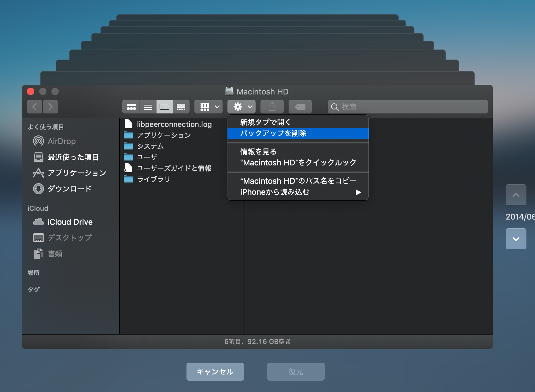Switch to list view
This screenshot has height=392, width=535.
coord(148,107)
